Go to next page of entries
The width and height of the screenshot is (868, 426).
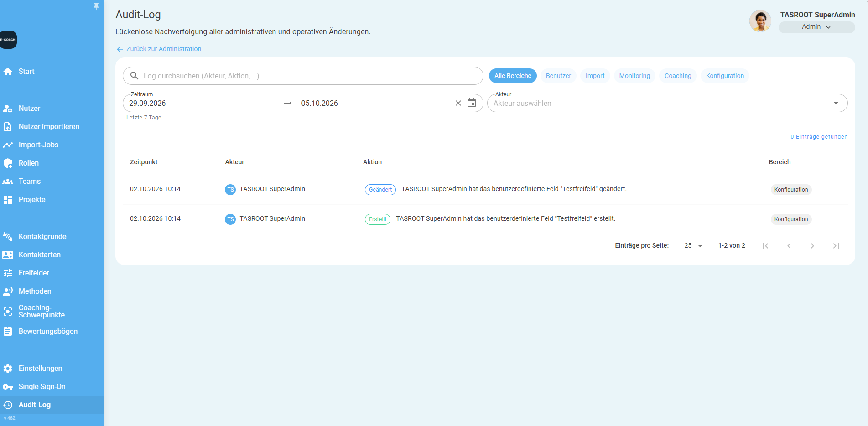coord(812,246)
